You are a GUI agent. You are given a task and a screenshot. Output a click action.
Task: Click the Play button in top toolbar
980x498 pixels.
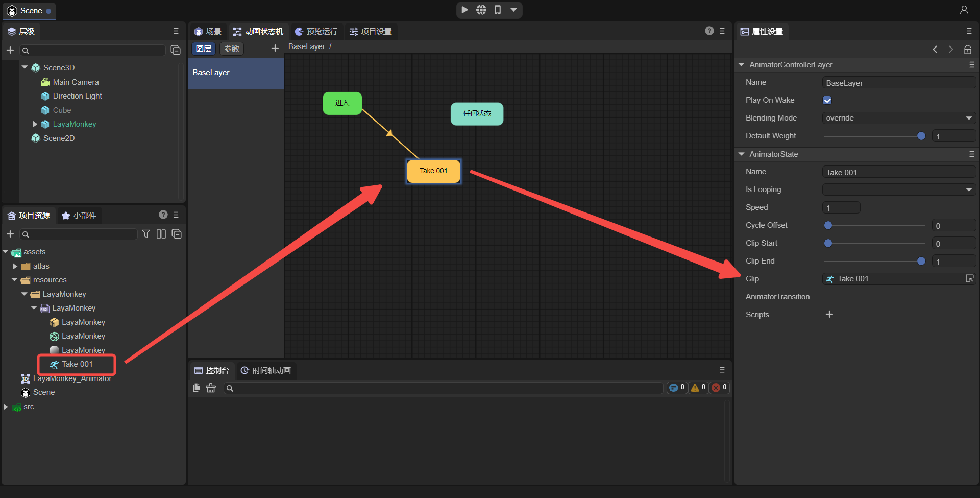click(464, 10)
